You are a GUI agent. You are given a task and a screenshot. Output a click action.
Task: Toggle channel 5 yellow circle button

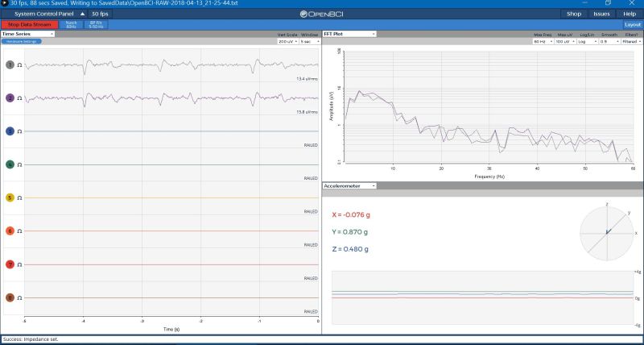(10, 198)
